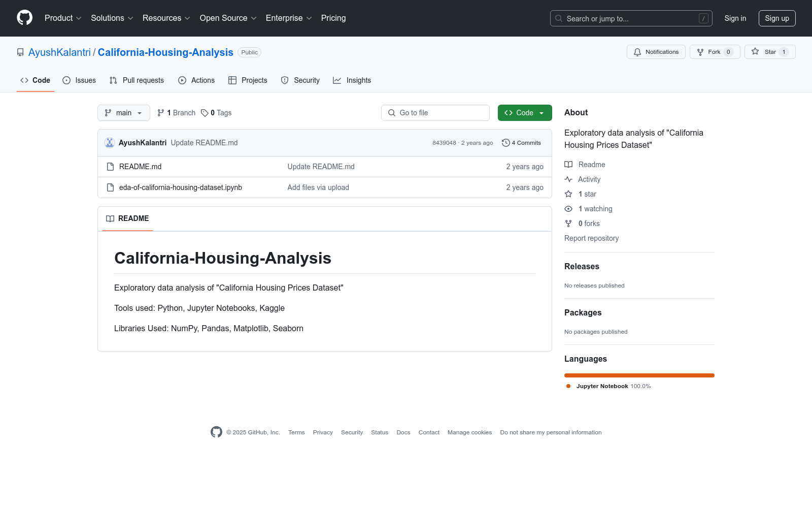Image resolution: width=812 pixels, height=508 pixels.
Task: Click the Search or jump to field
Action: tap(631, 18)
